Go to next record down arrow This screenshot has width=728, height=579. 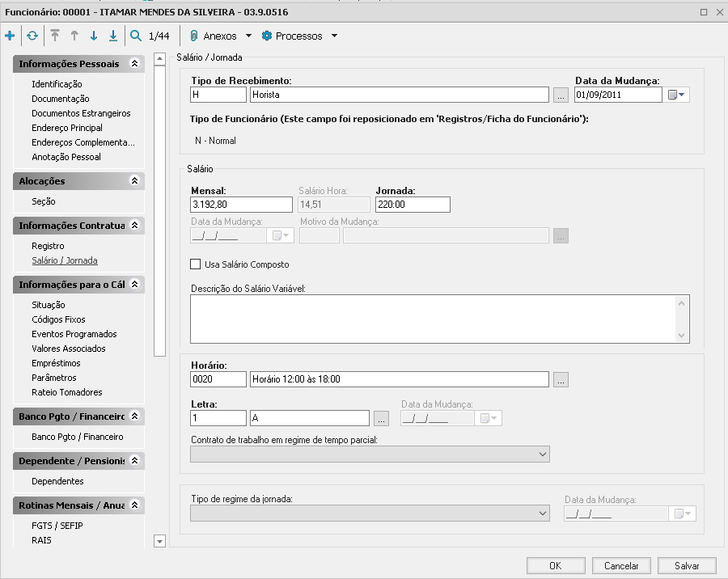[94, 36]
